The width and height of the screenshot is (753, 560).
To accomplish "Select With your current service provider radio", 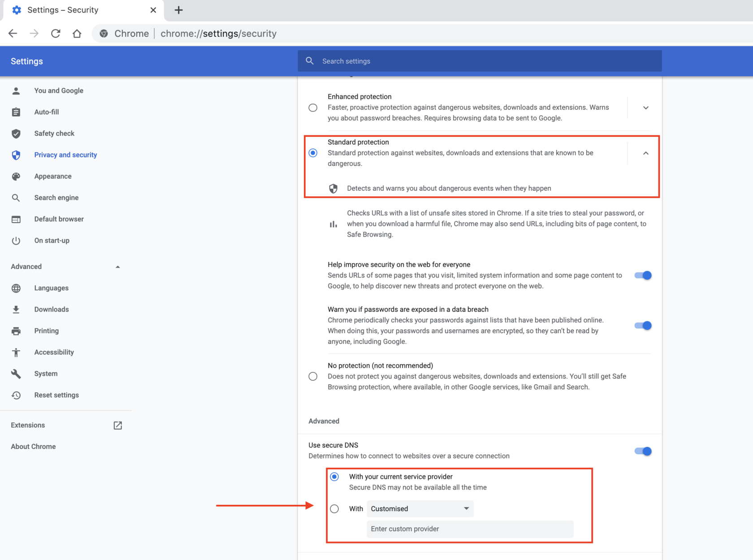I will click(x=334, y=477).
